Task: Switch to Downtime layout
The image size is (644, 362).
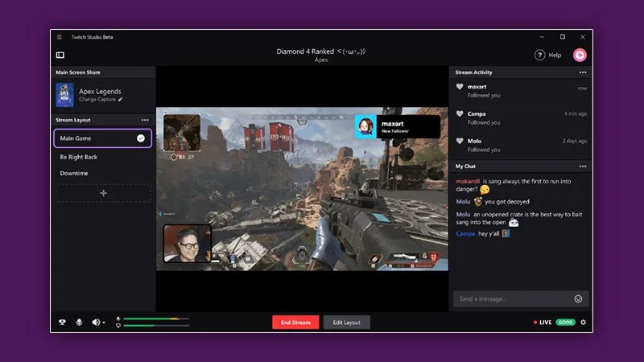Action: pos(74,173)
